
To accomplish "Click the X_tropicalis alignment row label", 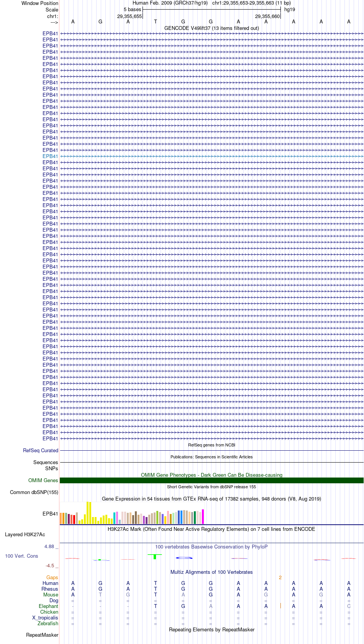I will 45,618.
